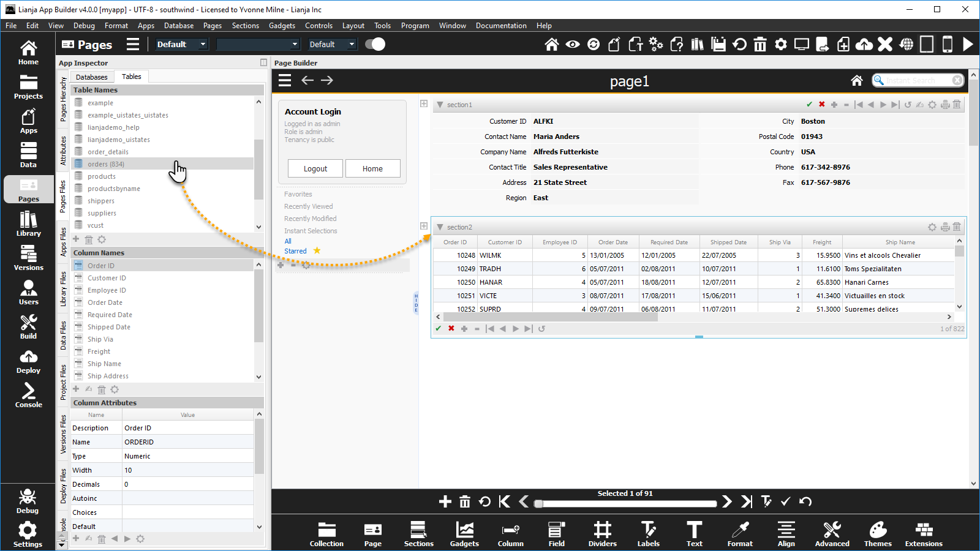
Task: Open the Gadgets menu in menu bar
Action: click(x=282, y=26)
